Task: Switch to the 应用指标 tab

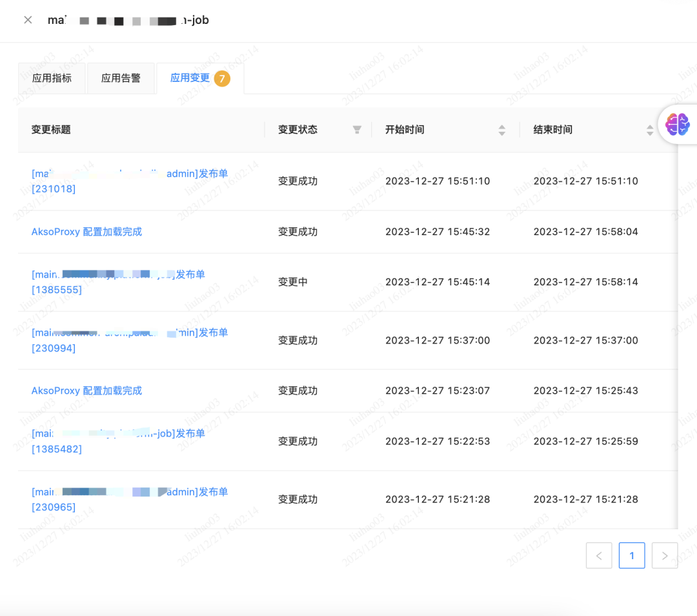Action: tap(52, 78)
